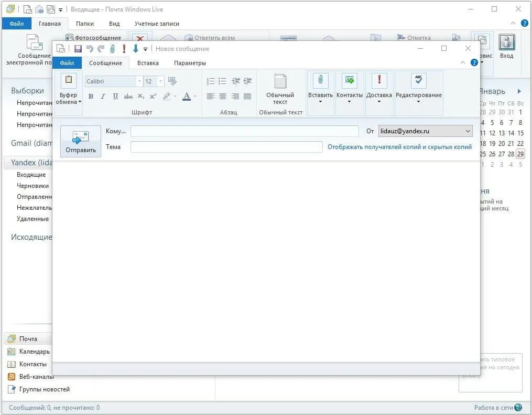Viewport: 532px width, 415px height.
Task: Align text right
Action: click(235, 97)
